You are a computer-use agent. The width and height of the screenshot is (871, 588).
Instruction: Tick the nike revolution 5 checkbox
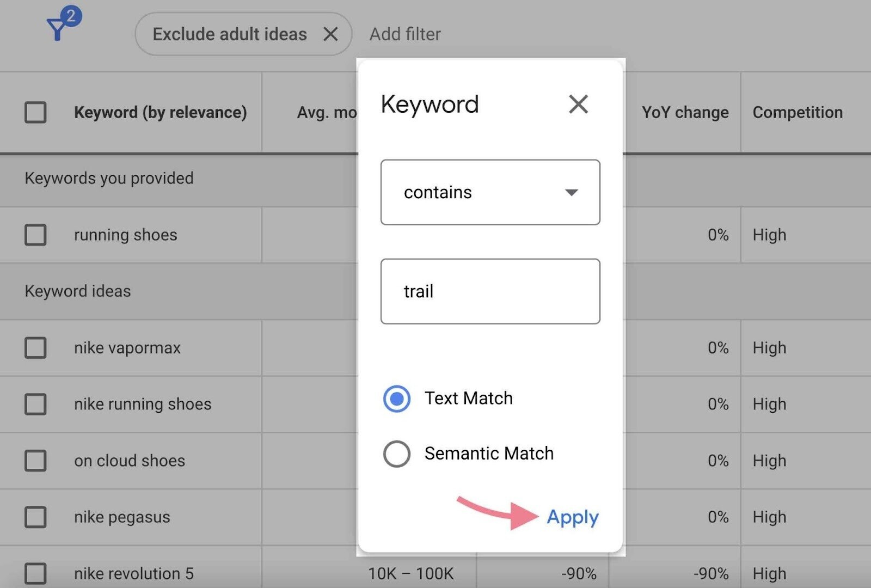[x=35, y=573]
